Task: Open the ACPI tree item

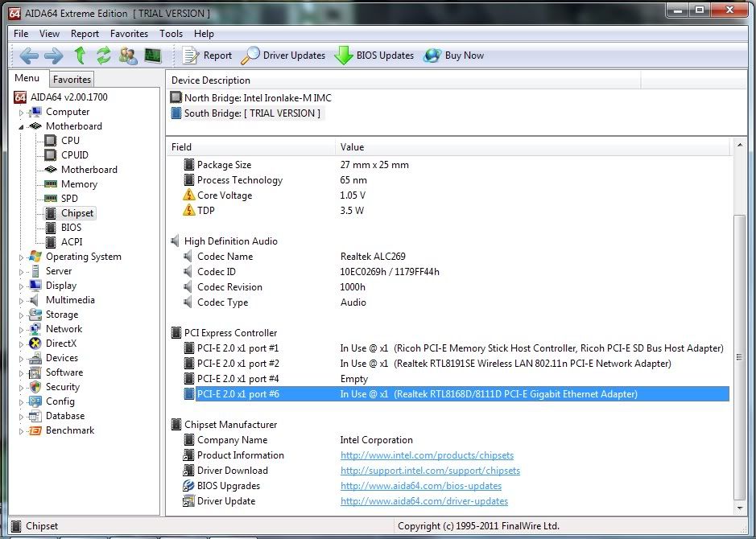Action: (x=72, y=242)
